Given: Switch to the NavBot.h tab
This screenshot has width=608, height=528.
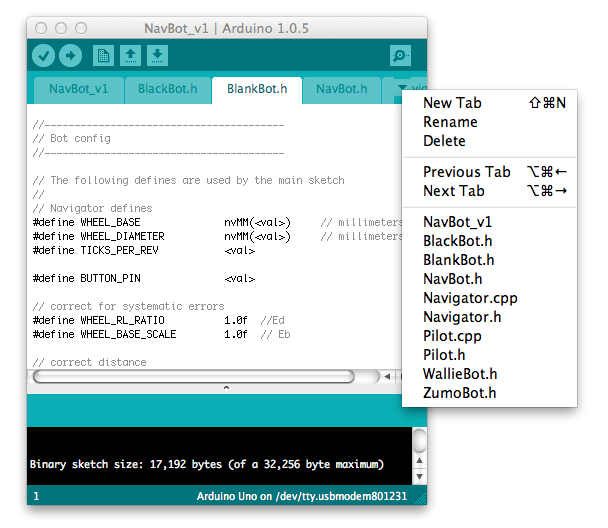Looking at the screenshot, I should coord(341,89).
